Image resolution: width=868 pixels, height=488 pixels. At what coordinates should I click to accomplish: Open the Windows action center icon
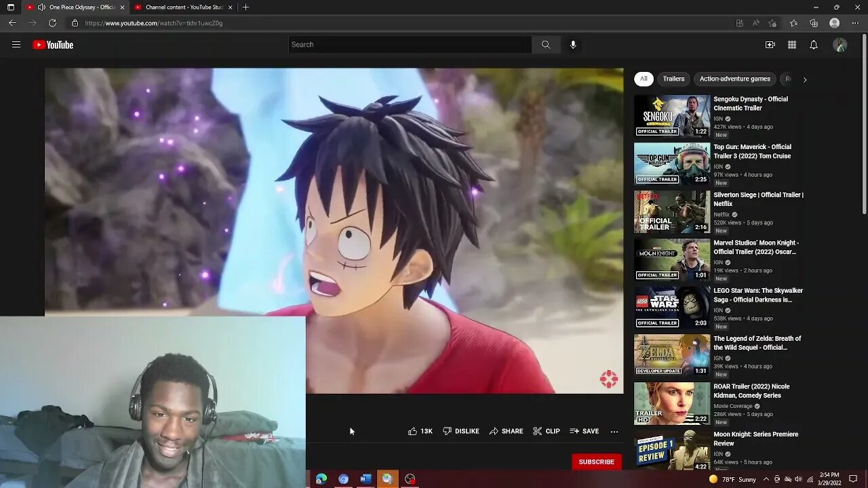pyautogui.click(x=853, y=479)
